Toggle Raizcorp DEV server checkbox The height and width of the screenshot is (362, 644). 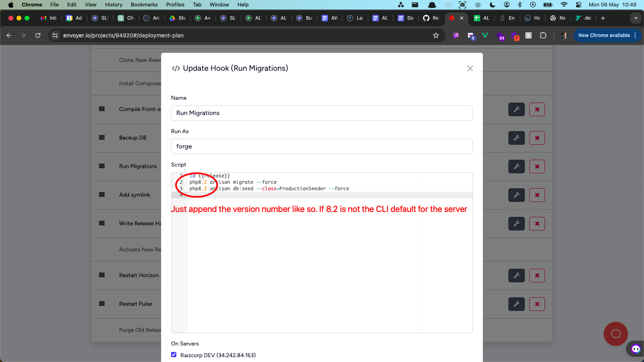[173, 355]
